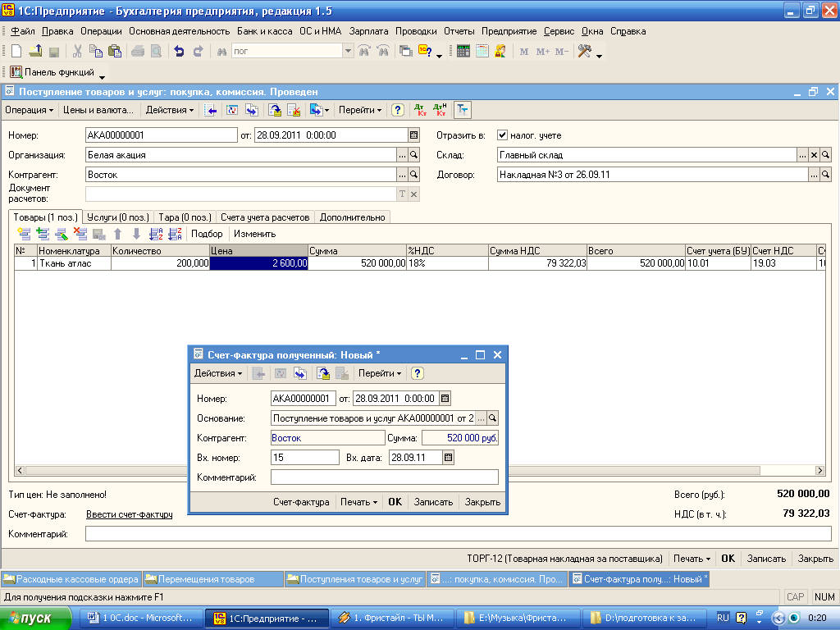
Task: Switch to Расходные кассовые ордера window tab
Action: (71, 579)
